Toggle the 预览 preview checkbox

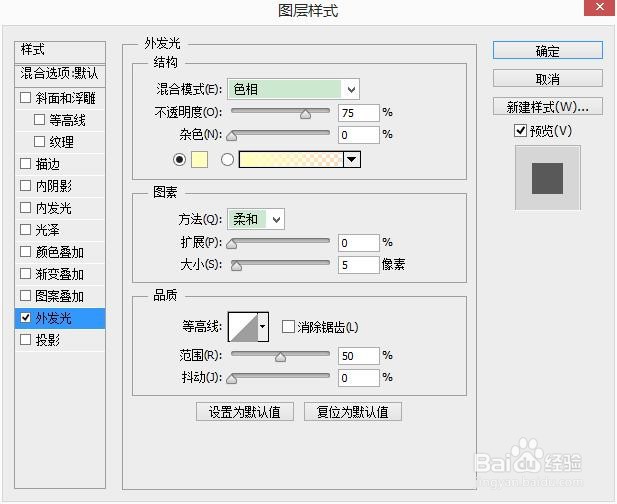pyautogui.click(x=520, y=131)
